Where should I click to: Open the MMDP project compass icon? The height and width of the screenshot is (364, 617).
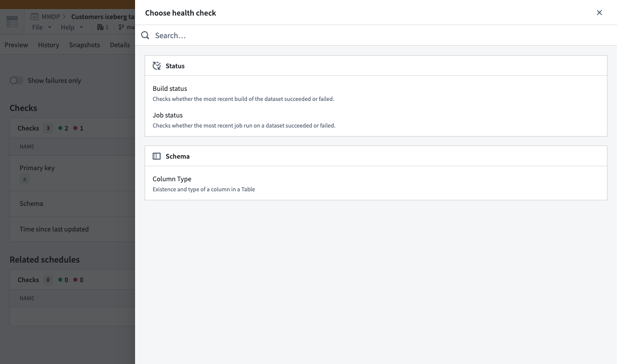coord(34,17)
